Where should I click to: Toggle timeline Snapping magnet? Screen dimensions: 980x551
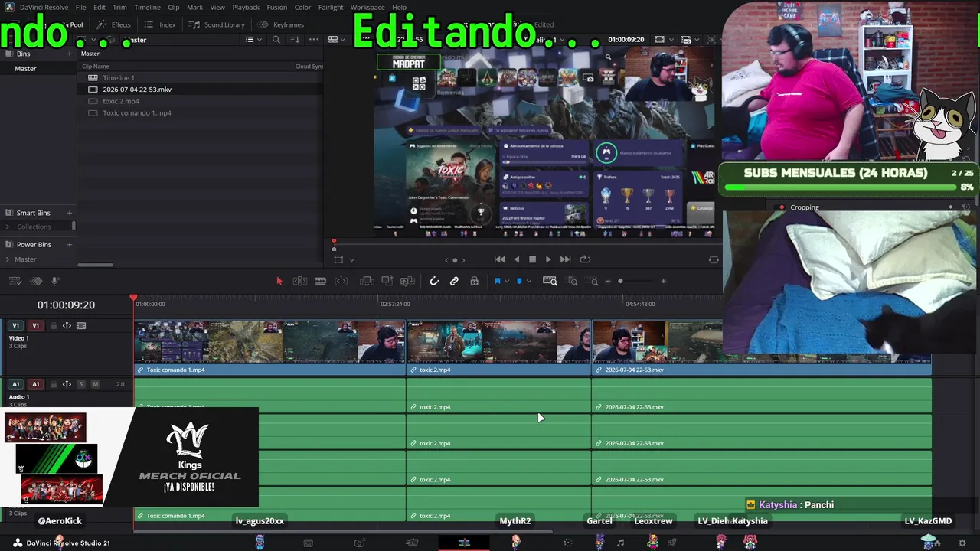[434, 281]
